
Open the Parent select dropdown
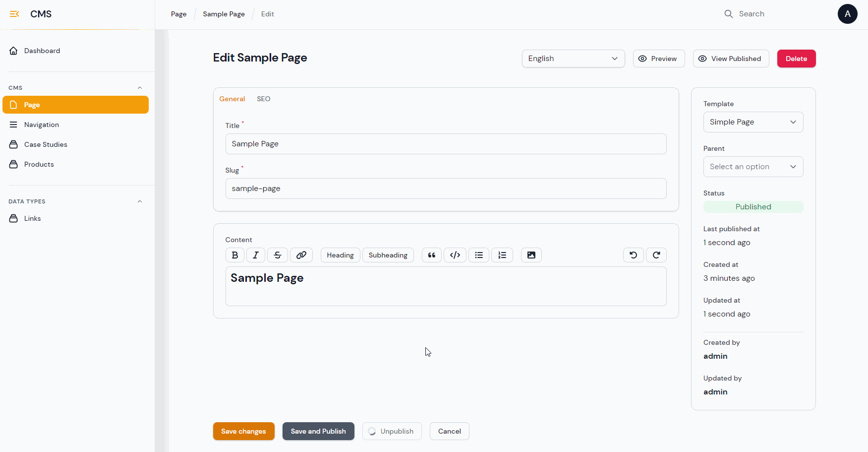[x=753, y=167]
